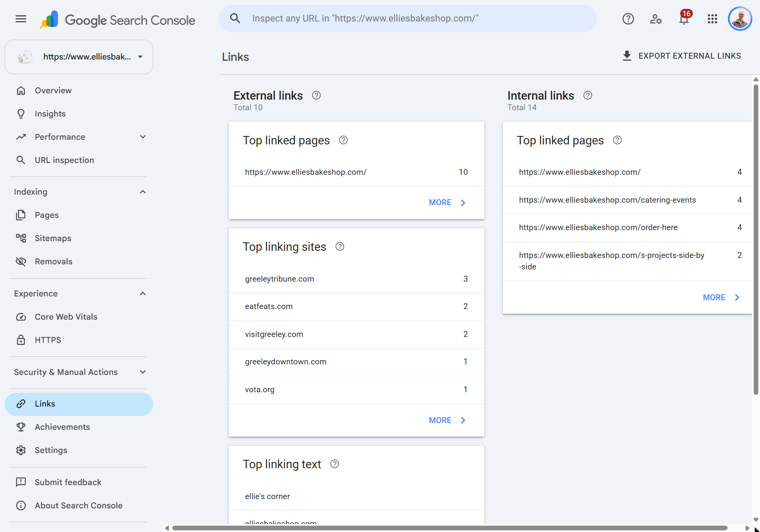Open Core Web Vitals report

point(79,317)
